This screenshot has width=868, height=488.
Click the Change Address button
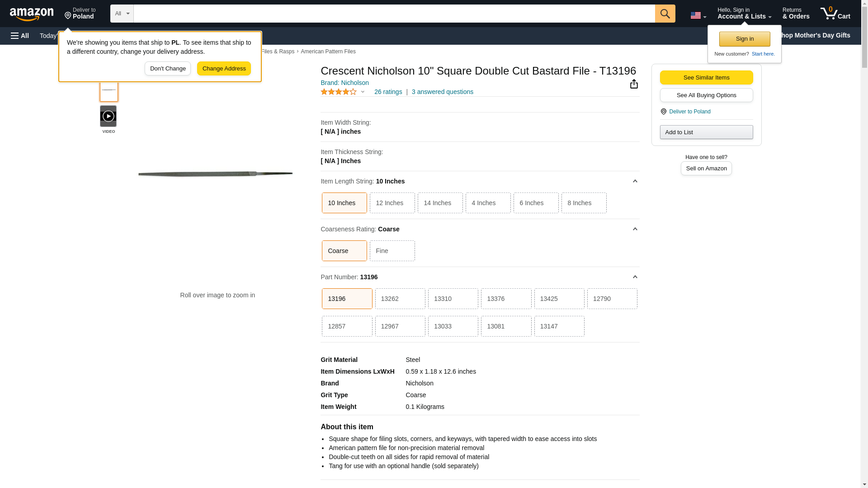tap(224, 69)
